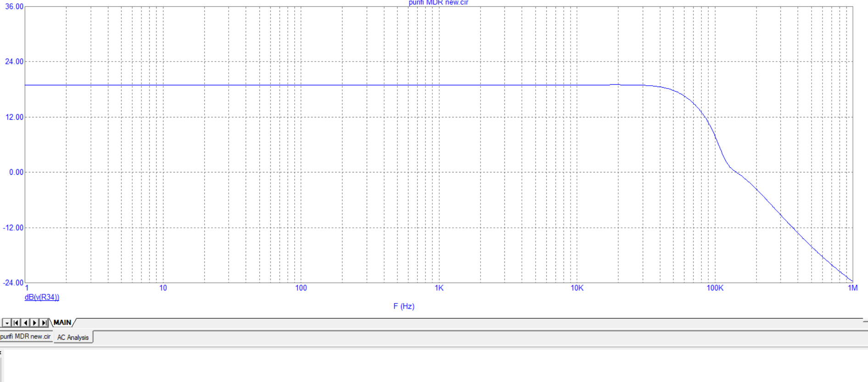Click the -24.00 y-axis value

(x=13, y=283)
